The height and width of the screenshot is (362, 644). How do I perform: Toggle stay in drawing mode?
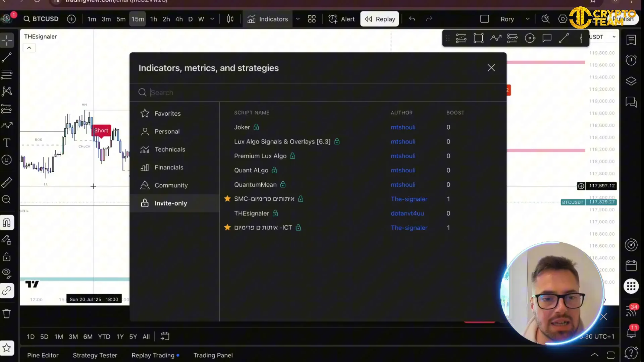[x=7, y=240]
